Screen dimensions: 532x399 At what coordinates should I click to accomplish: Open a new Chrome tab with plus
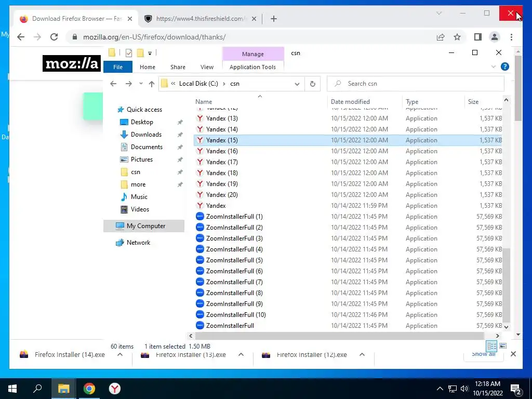pyautogui.click(x=273, y=19)
